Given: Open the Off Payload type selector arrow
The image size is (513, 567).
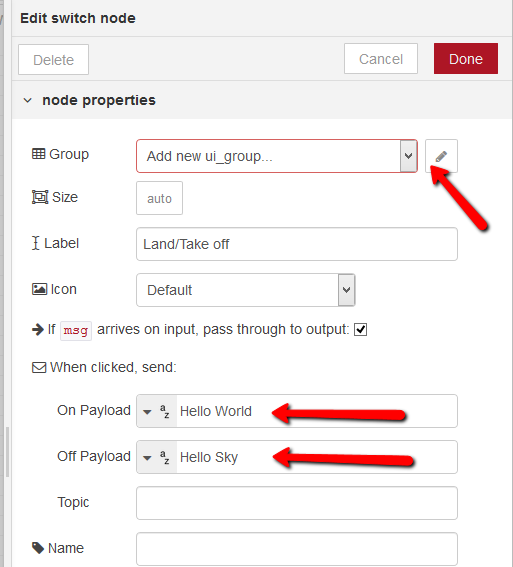Looking at the screenshot, I should coord(147,457).
